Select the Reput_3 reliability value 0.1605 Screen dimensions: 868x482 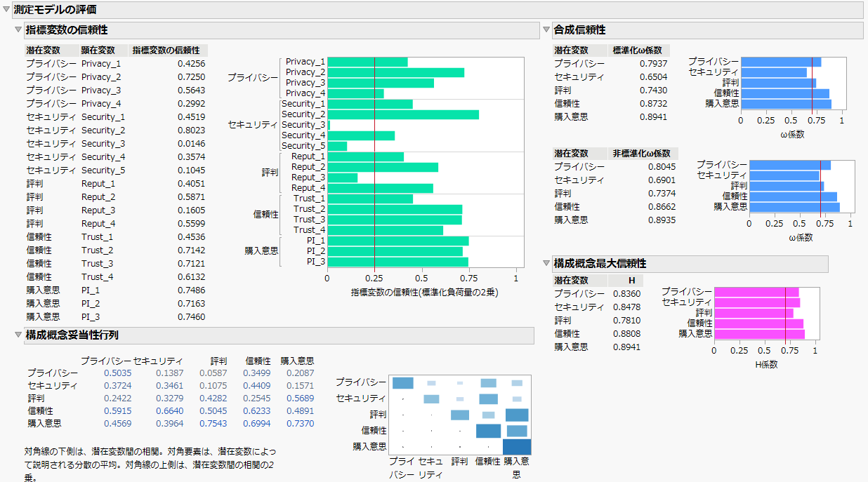(191, 210)
